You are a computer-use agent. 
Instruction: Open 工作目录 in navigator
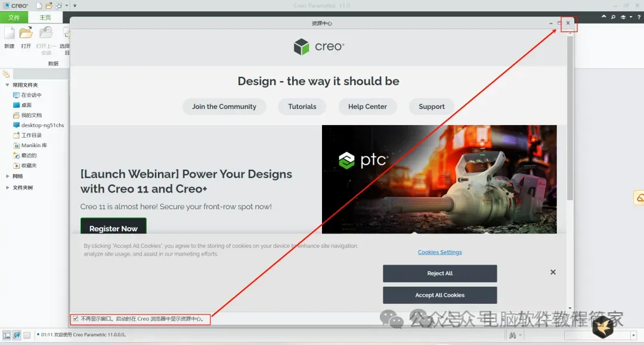click(27, 135)
